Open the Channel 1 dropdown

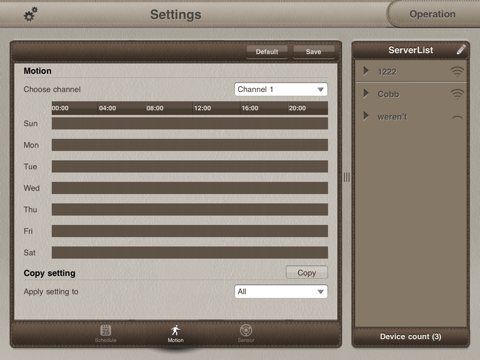[281, 89]
